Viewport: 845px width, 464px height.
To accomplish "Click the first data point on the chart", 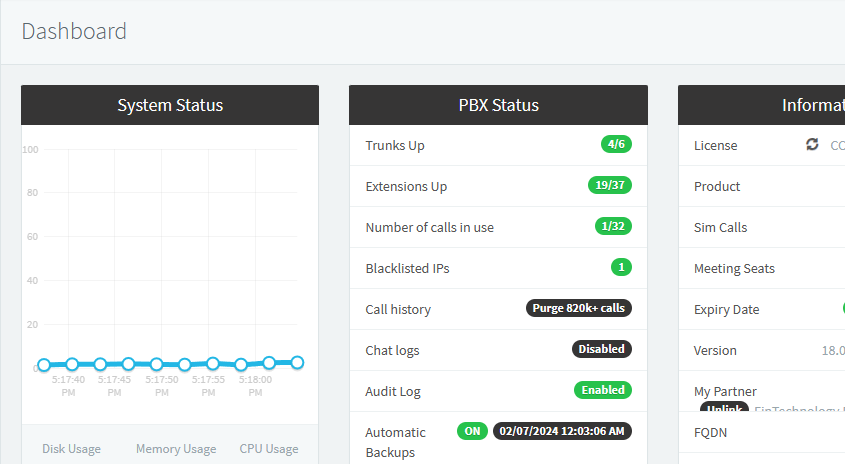I will [44, 365].
